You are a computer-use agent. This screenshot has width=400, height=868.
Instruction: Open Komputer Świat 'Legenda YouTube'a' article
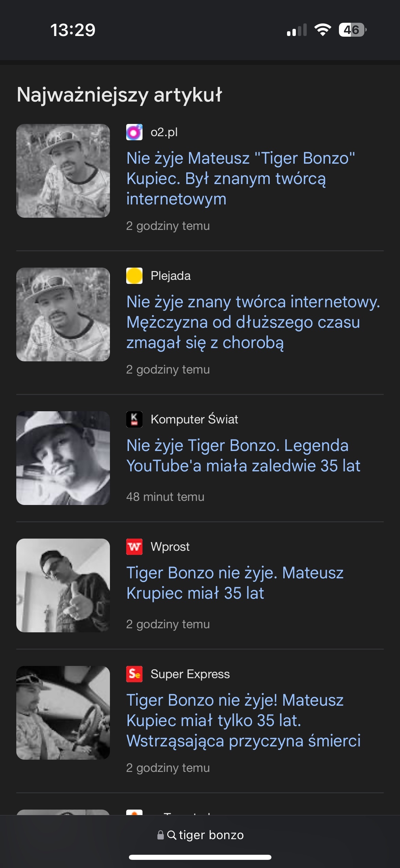(x=243, y=456)
